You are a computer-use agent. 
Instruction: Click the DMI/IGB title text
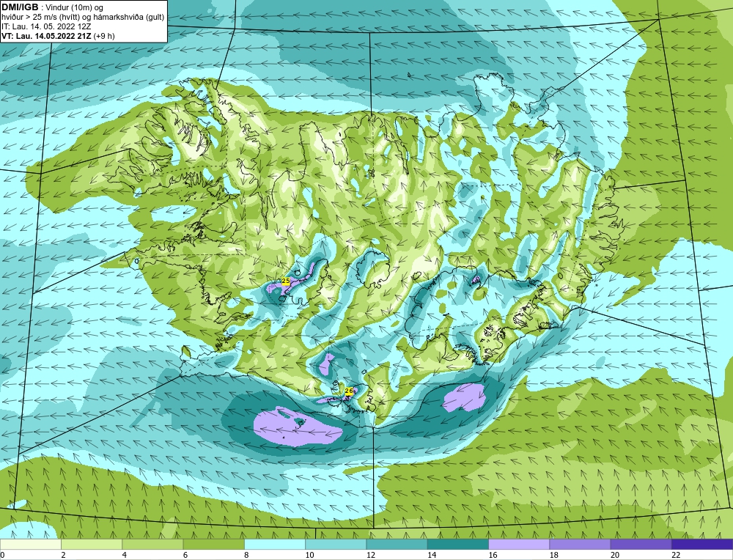click(20, 7)
